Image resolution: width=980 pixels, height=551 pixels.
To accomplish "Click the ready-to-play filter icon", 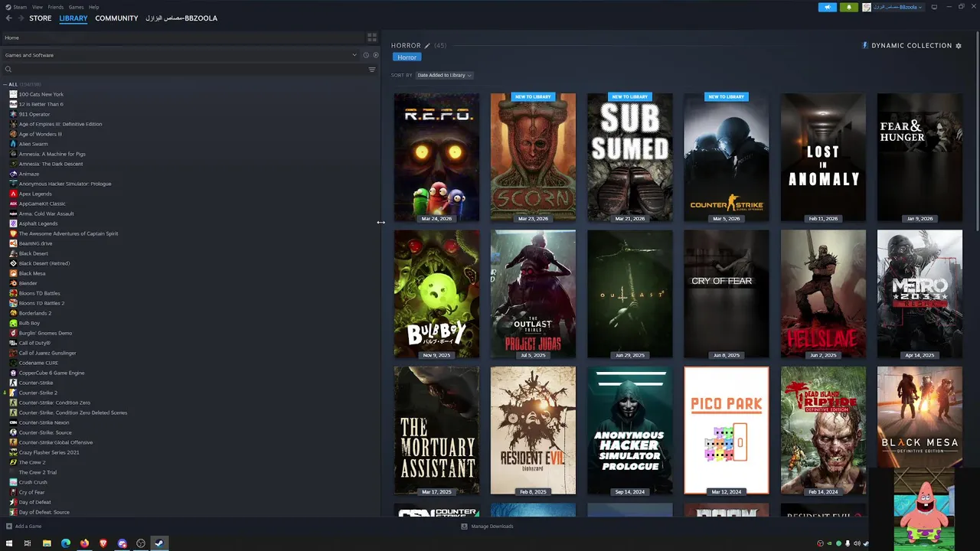I will [x=375, y=55].
